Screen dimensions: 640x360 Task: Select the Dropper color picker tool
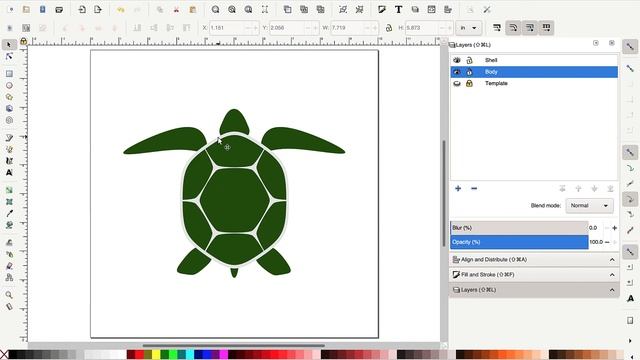coord(9,213)
